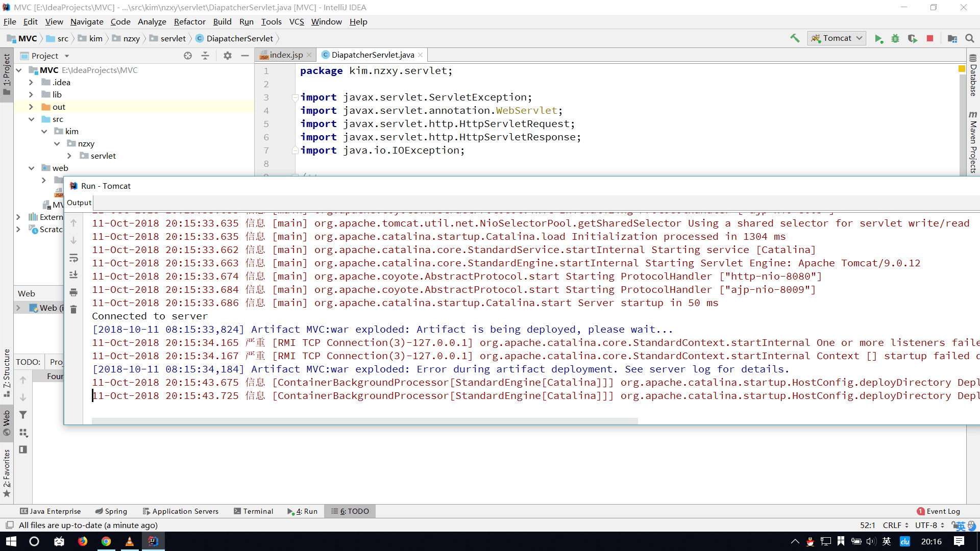This screenshot has height=551, width=980.
Task: Start the Debug bug icon
Action: (895, 39)
